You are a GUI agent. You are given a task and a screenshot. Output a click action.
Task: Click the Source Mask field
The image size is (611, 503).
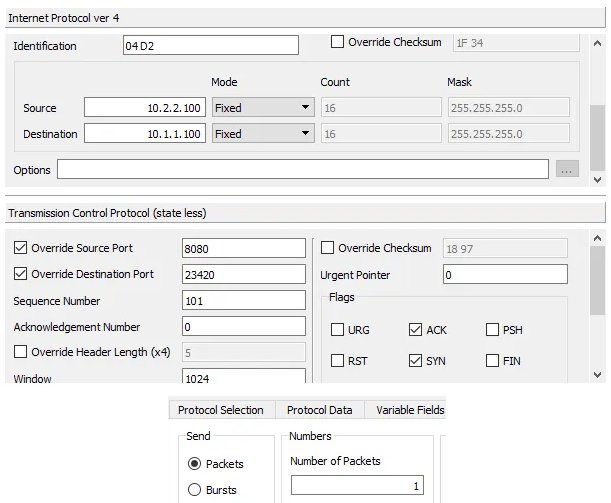[509, 107]
